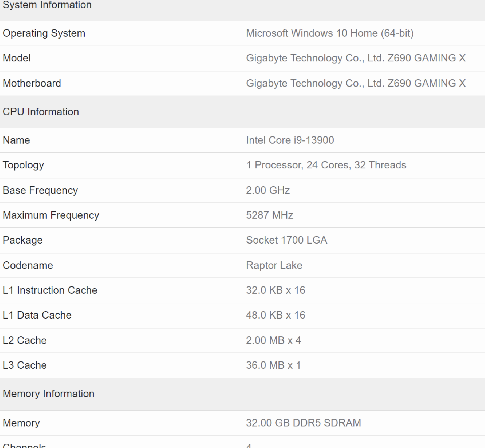Click the 'Operating System' label
The image size is (485, 448).
(44, 33)
